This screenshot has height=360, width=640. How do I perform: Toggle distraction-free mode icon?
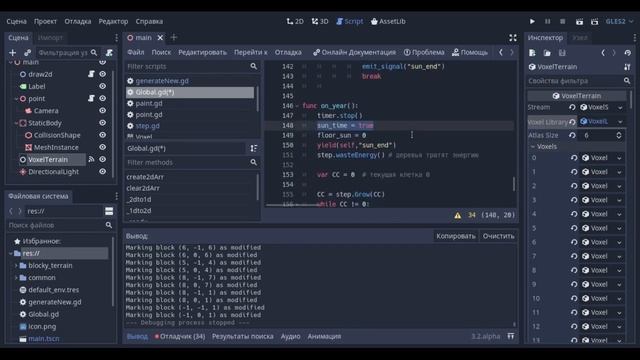513,38
